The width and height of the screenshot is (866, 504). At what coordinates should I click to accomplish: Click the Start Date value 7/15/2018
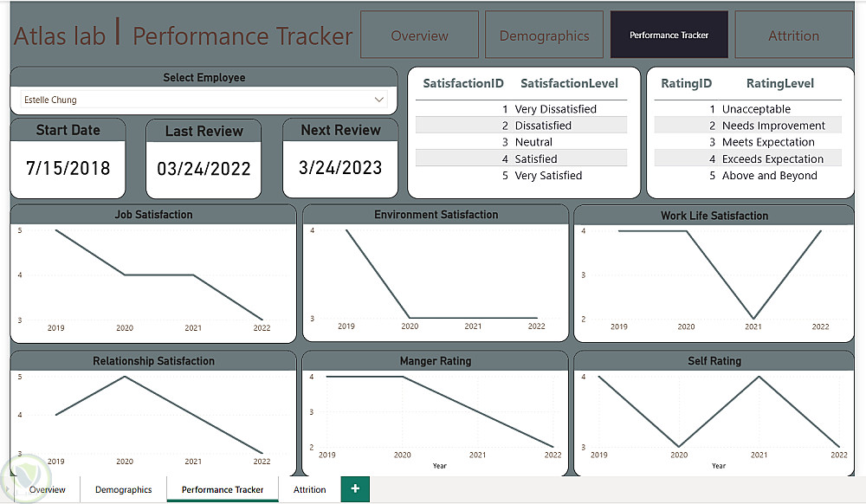(x=68, y=168)
